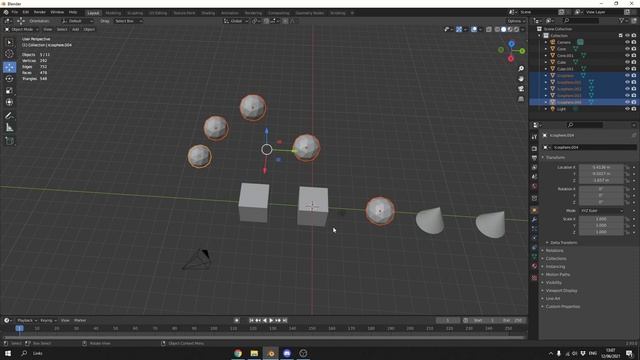Select the Move tool in left toolbar

point(9,67)
